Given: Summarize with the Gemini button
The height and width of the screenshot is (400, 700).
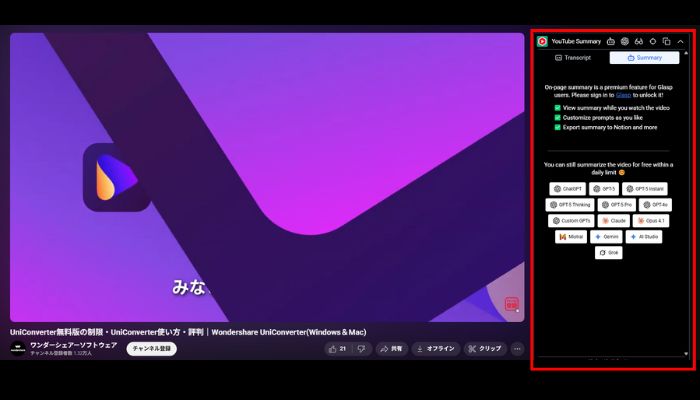Looking at the screenshot, I should 606,237.
